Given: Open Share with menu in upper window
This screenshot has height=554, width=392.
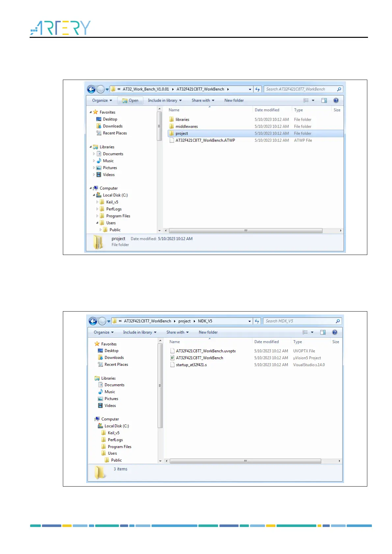Looking at the screenshot, I should (203, 100).
